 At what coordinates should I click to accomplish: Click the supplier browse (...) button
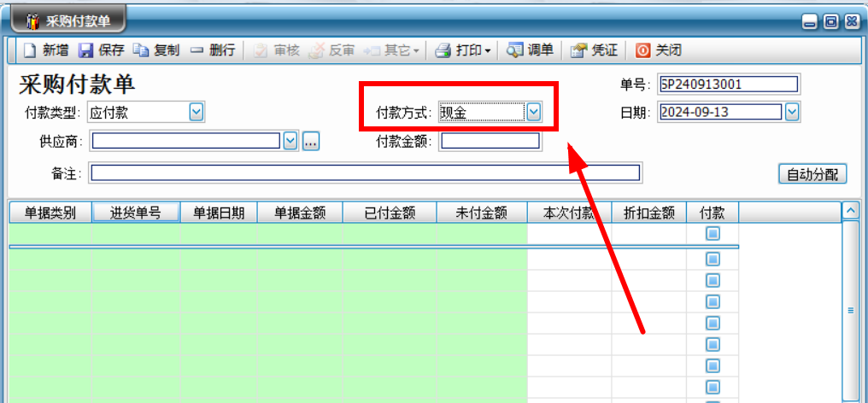coord(311,142)
